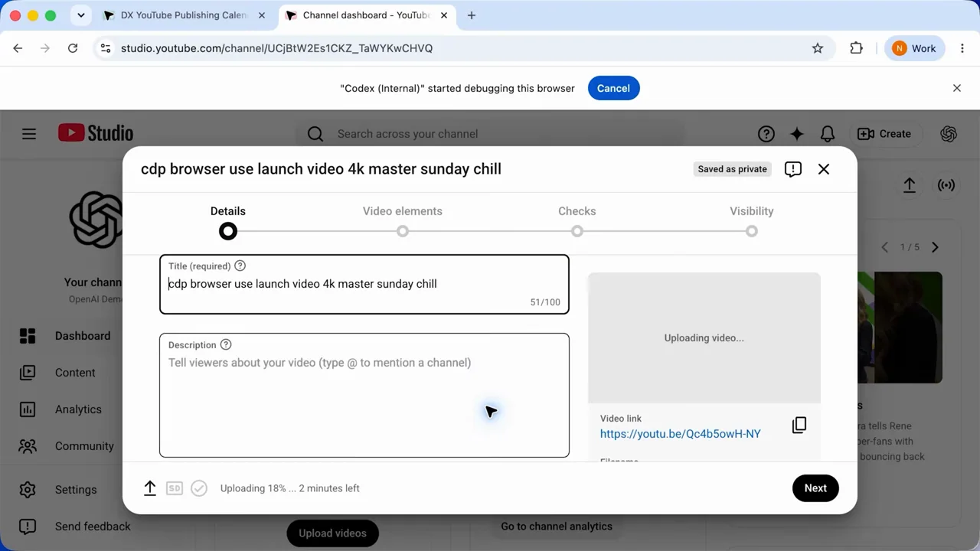This screenshot has width=980, height=551.
Task: Open the browser extensions puzzle icon
Action: 857,48
